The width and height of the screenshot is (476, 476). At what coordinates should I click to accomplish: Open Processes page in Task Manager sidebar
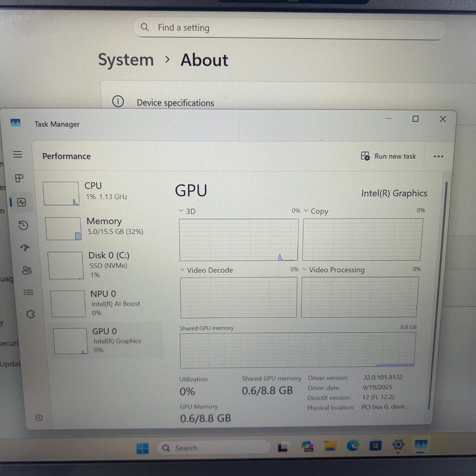19,178
